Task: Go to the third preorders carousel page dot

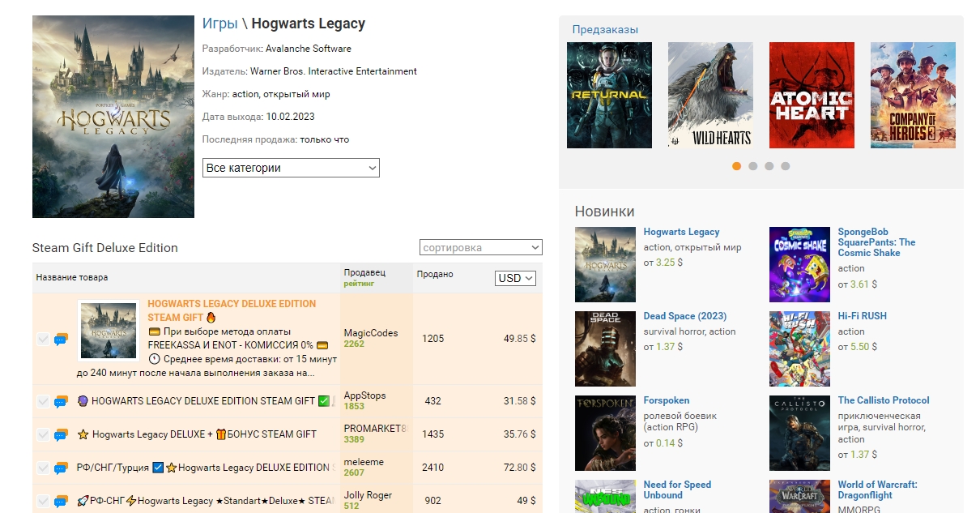Action: point(769,166)
